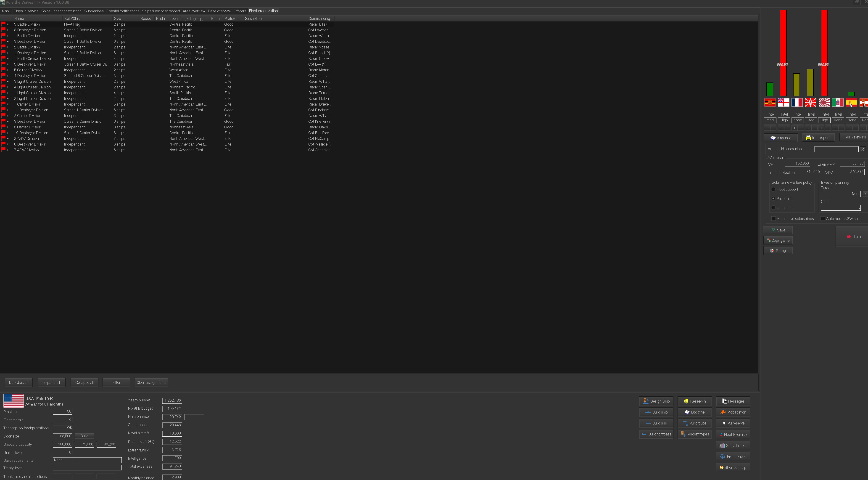868x480 pixels.
Task: Click the Resign button
Action: coord(778,250)
